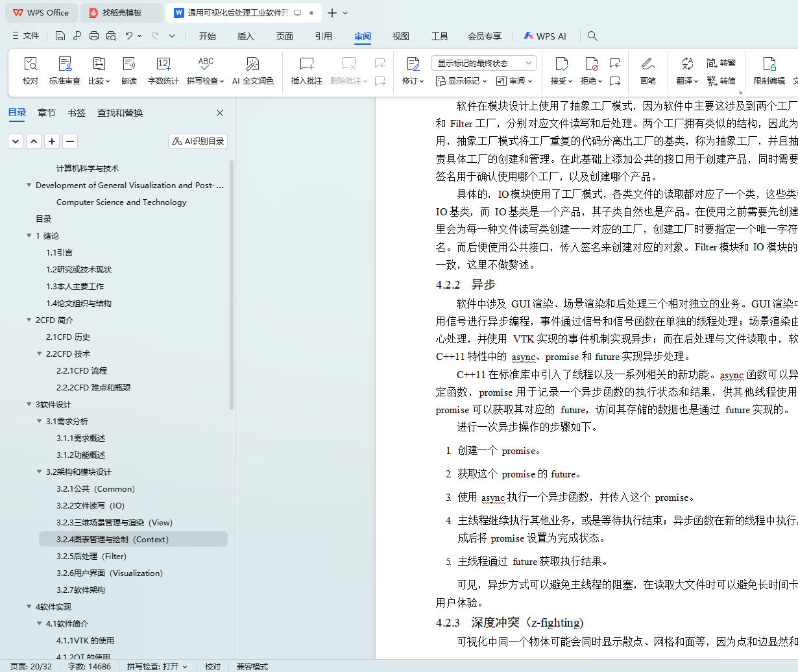Switch to the 章节 navigation tab
Viewport: 798px width, 672px height.
47,113
